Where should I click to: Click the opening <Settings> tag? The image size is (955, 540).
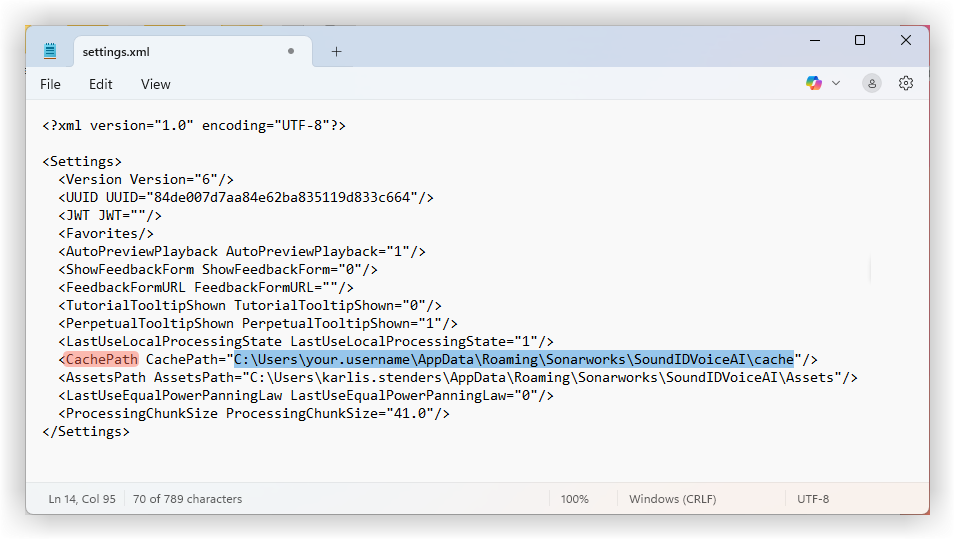pyautogui.click(x=82, y=162)
